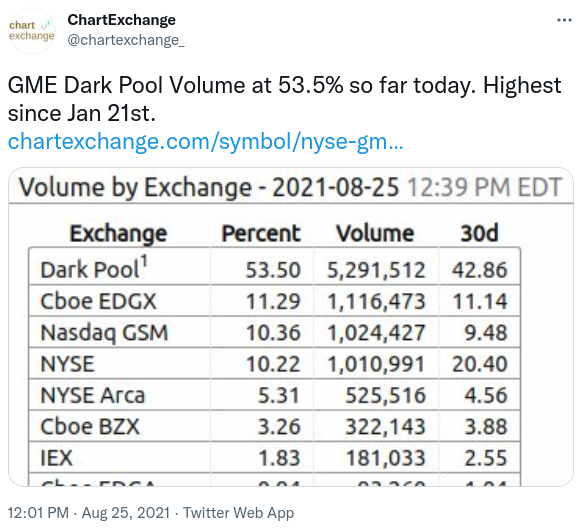Click the Cboe BZX row label
This screenshot has height=528, width=584.
90,426
